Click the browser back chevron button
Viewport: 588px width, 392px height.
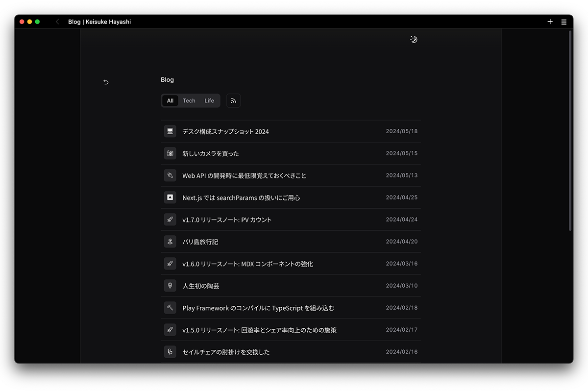pyautogui.click(x=57, y=22)
